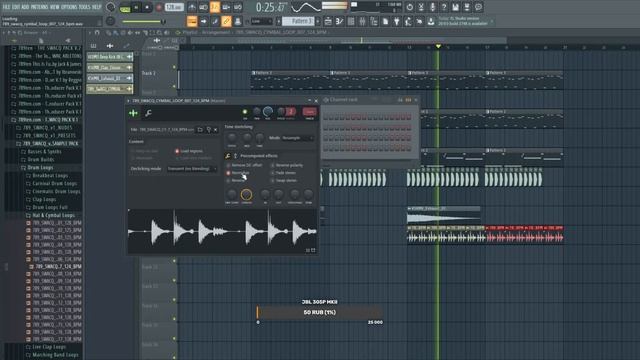The image size is (640, 360).
Task: Click the save project icon
Action: (455, 7)
